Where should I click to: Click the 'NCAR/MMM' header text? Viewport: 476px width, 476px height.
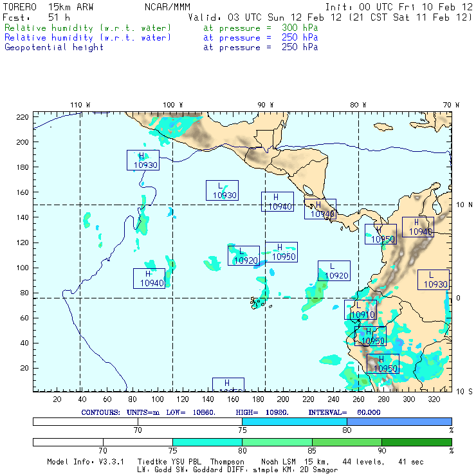167,7
